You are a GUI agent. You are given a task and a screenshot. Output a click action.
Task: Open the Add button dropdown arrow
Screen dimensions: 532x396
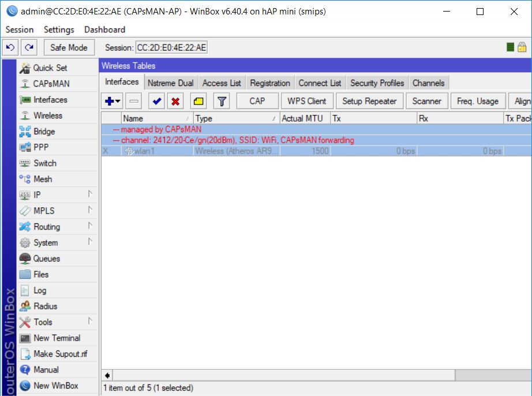click(118, 101)
